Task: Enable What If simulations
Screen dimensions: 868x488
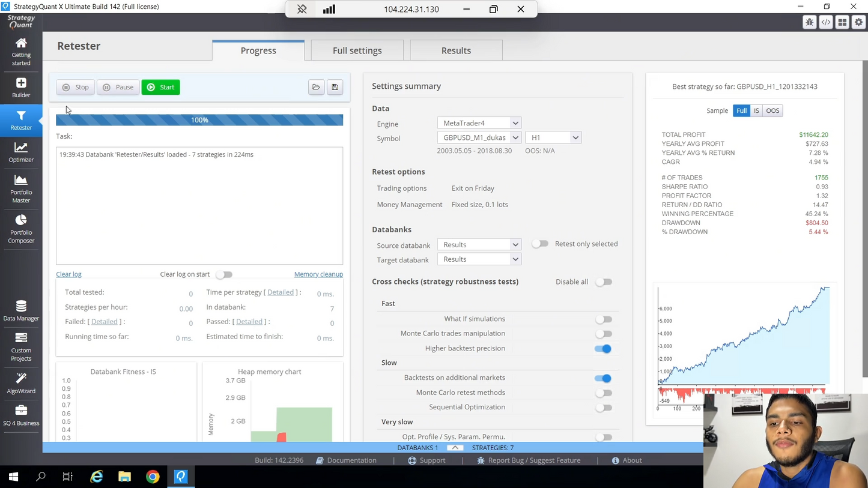Action: tap(604, 319)
